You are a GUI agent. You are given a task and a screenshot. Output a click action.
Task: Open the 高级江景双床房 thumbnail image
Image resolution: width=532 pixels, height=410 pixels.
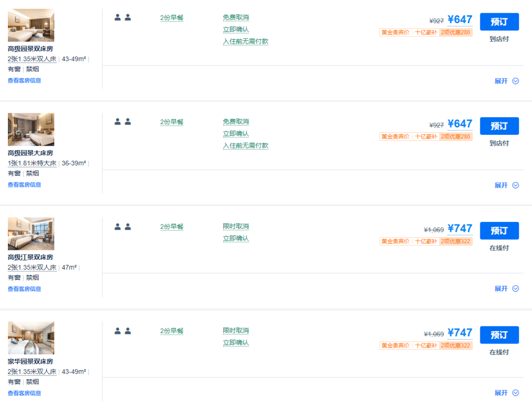(x=31, y=234)
